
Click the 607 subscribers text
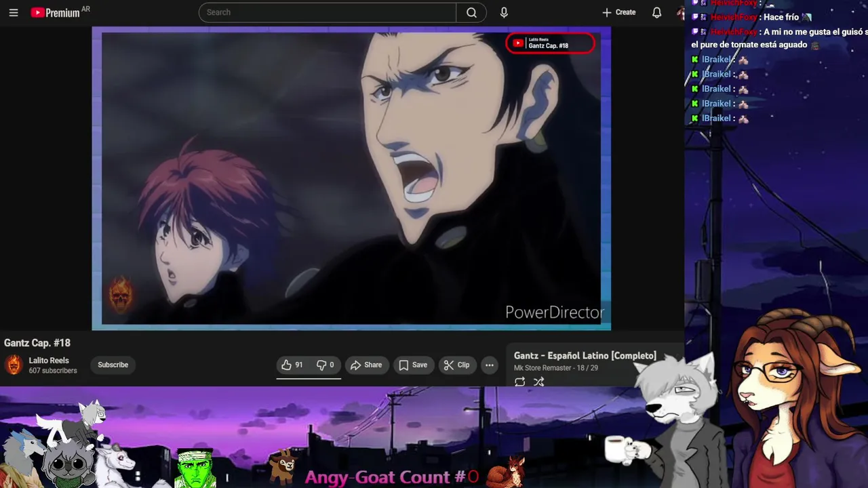[x=53, y=371]
